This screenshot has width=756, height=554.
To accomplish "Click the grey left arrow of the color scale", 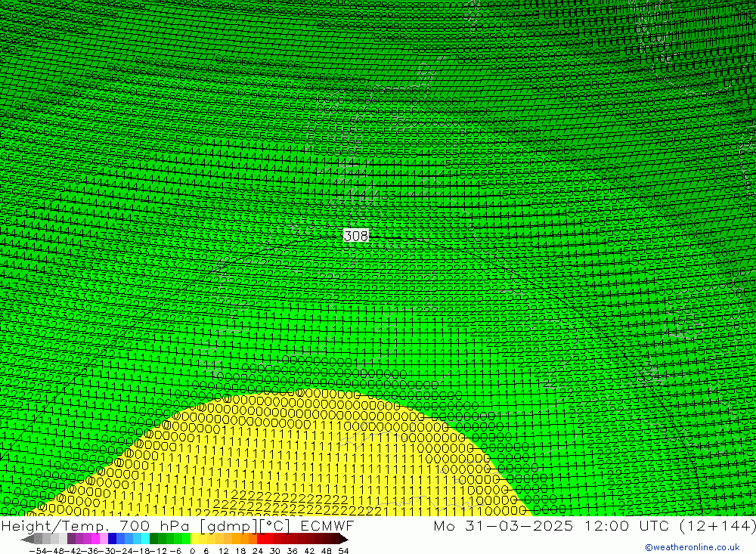I will click(27, 539).
